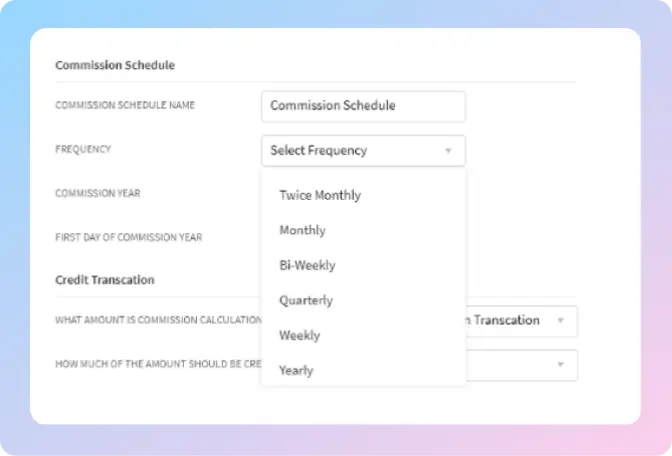Click First Day of Commission Year label

pyautogui.click(x=128, y=238)
